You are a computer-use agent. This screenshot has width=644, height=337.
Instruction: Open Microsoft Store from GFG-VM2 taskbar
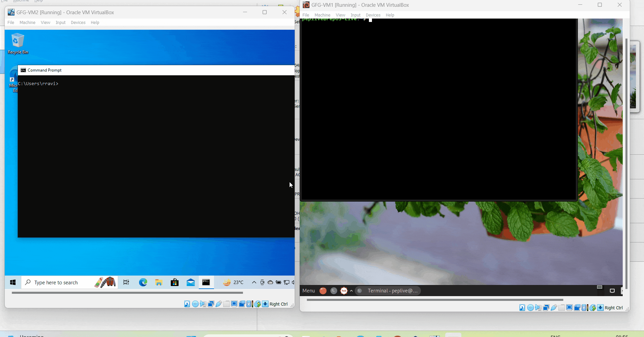[175, 282]
